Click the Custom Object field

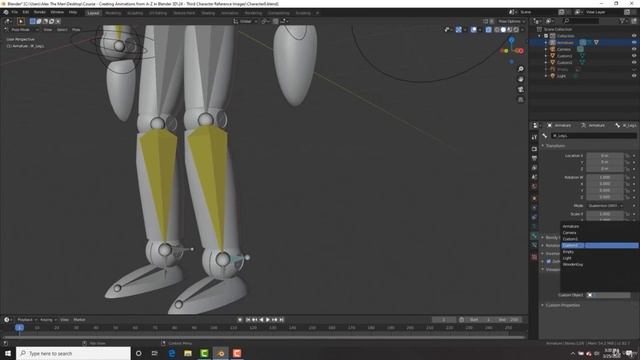click(x=608, y=295)
